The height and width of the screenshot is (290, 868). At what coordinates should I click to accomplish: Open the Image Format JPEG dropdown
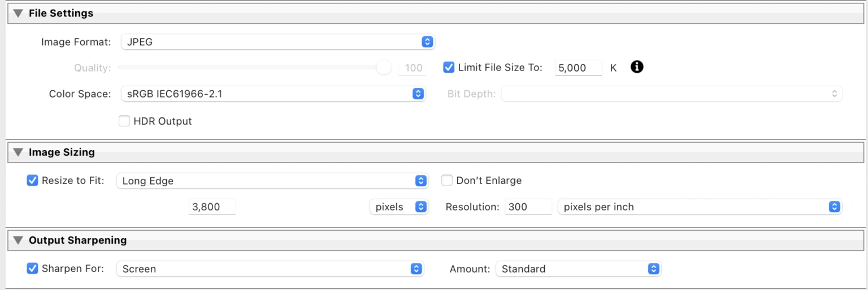pos(277,42)
